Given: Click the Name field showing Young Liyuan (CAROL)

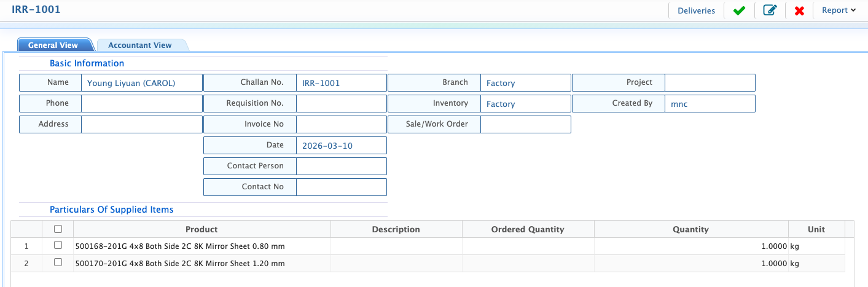Looking at the screenshot, I should [x=141, y=83].
